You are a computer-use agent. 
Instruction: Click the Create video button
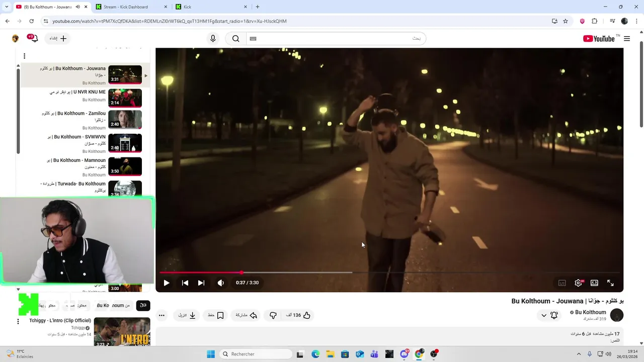58,39
